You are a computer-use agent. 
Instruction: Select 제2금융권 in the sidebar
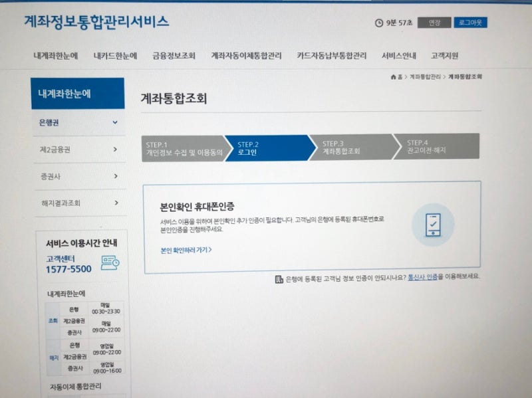pyautogui.click(x=55, y=149)
